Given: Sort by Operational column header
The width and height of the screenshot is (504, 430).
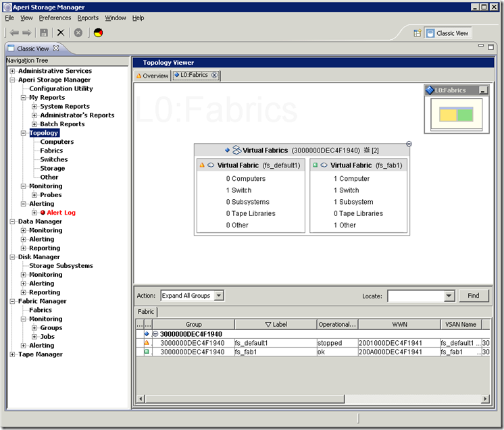Looking at the screenshot, I should [338, 324].
